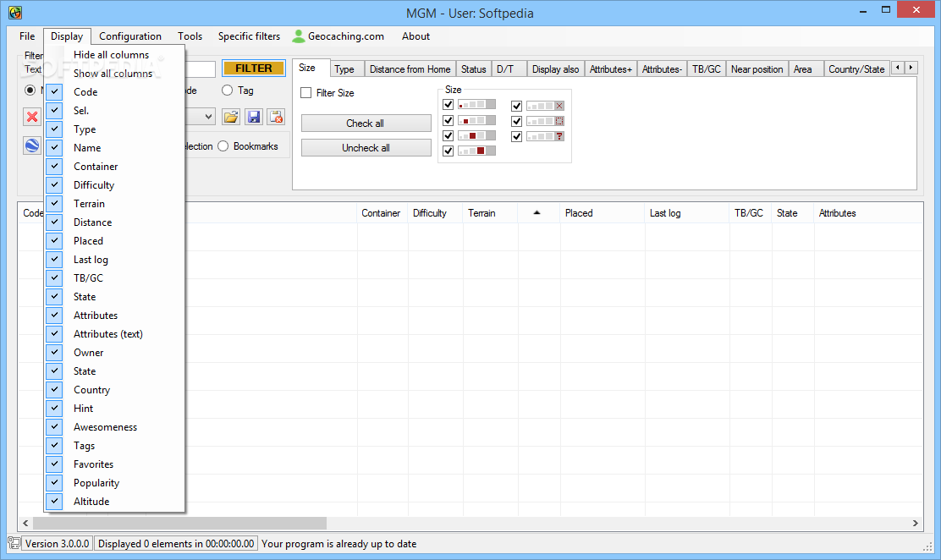This screenshot has height=560, width=941.
Task: Click the clear filter icon beside the floppy disk
Action: point(276,117)
